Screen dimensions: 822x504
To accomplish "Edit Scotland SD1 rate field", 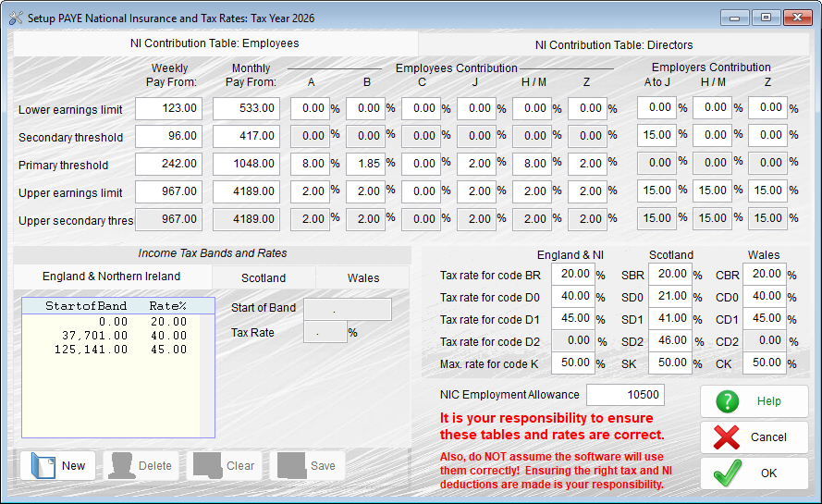I will point(670,318).
